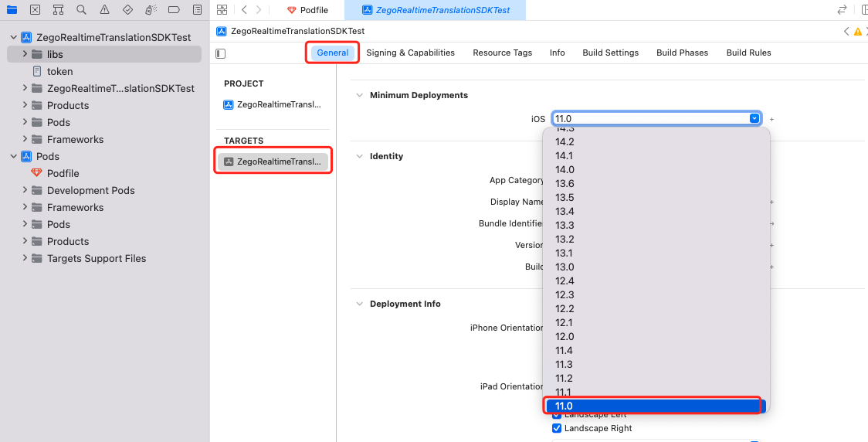The image size is (868, 442).
Task: Open the Report navigator list icon
Action: click(196, 9)
